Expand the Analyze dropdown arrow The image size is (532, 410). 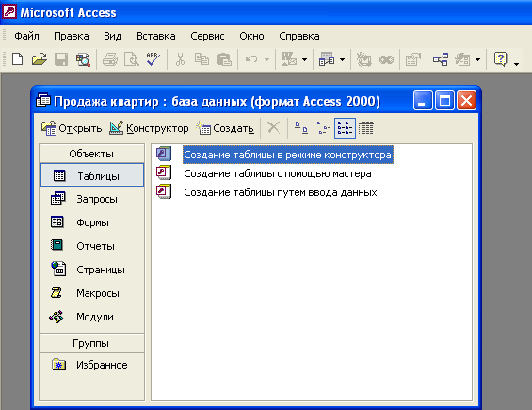(342, 60)
